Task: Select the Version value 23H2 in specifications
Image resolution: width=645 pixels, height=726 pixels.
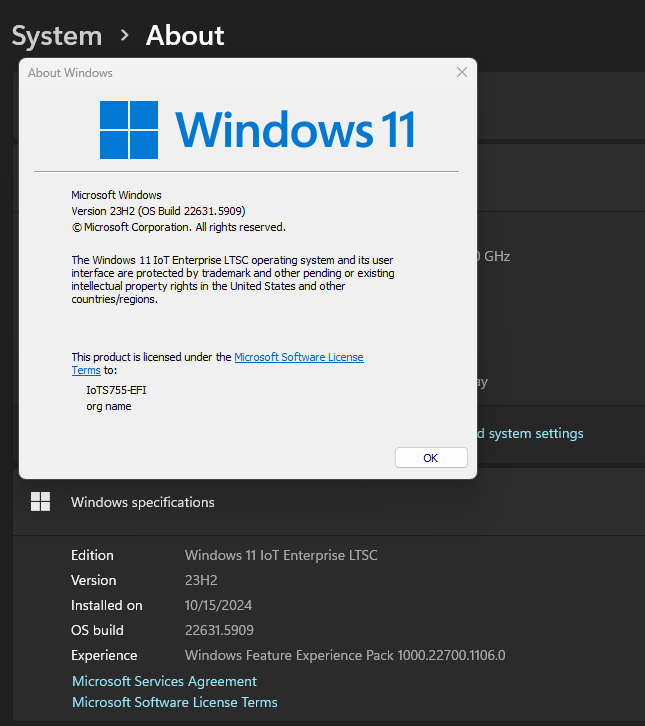Action: tap(201, 580)
